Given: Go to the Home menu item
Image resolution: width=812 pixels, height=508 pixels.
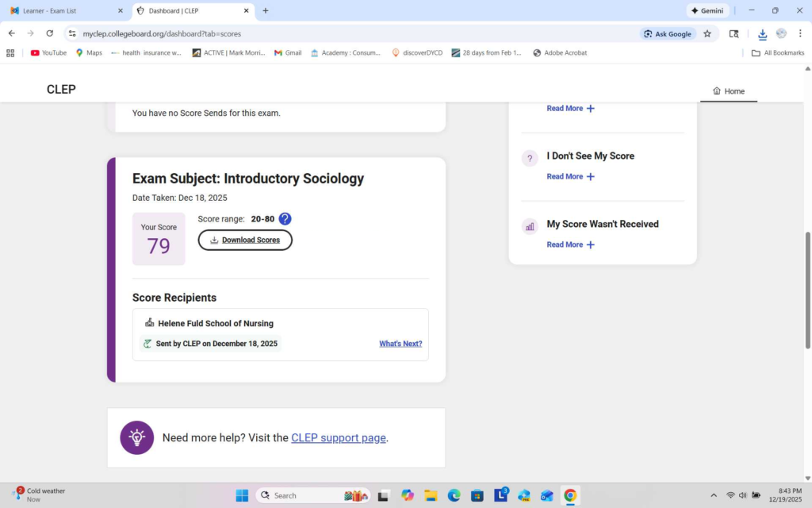Looking at the screenshot, I should pos(729,91).
